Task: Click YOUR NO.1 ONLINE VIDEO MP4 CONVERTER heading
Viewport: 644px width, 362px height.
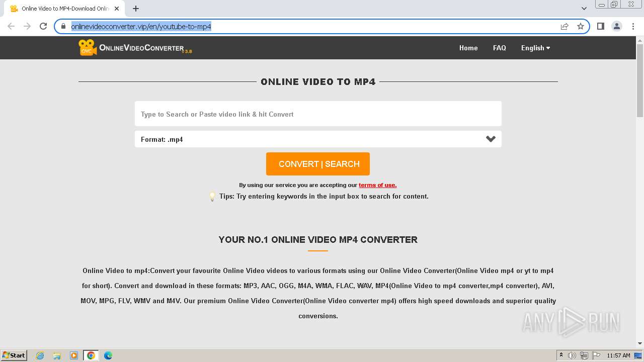Action: [318, 240]
